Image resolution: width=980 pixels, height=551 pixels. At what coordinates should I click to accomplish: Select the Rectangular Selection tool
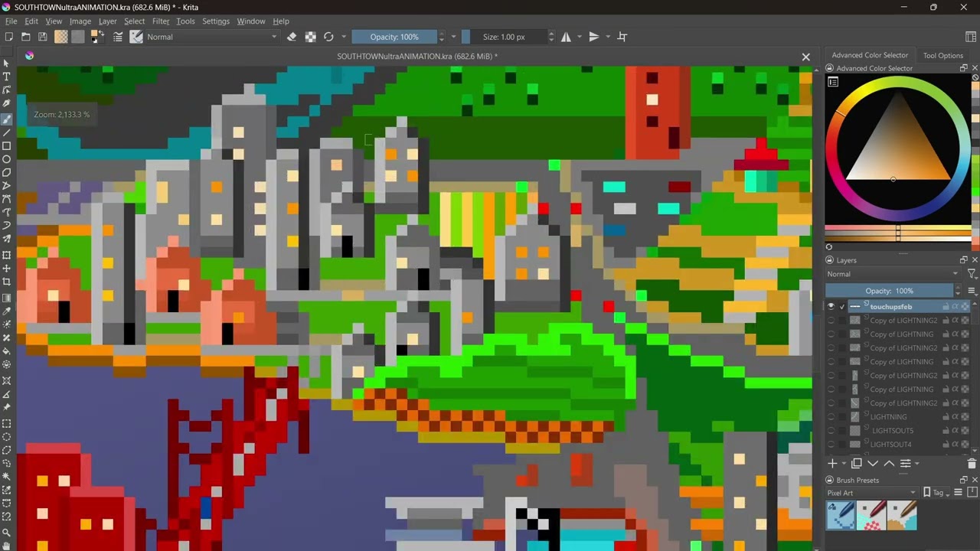point(6,423)
